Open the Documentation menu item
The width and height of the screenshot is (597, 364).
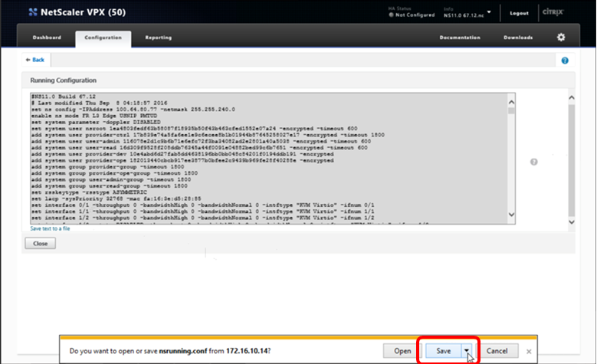coord(460,38)
